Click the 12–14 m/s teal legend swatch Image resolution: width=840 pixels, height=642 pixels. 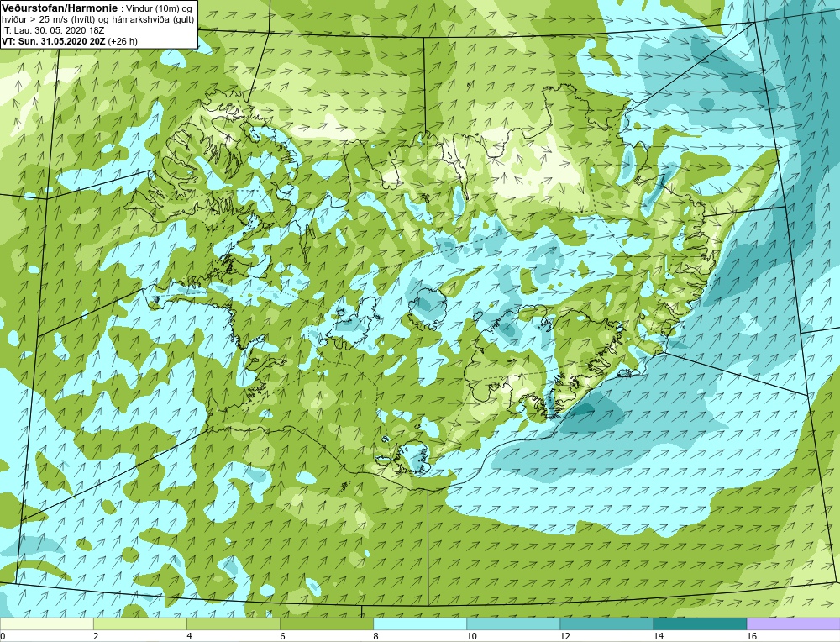[606, 624]
